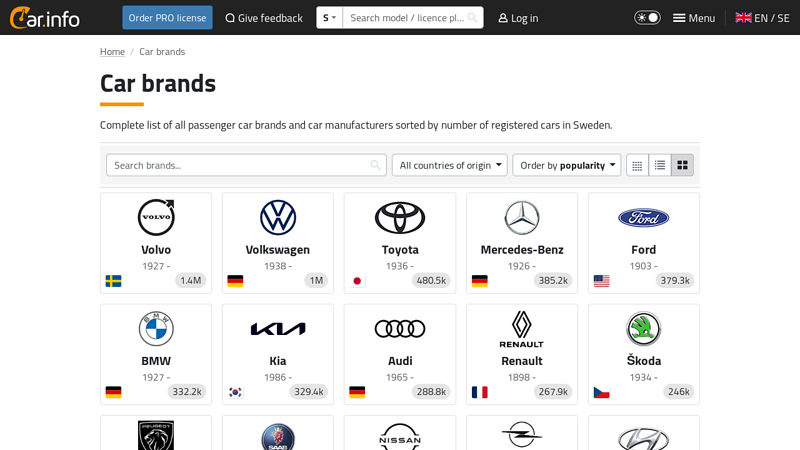The height and width of the screenshot is (450, 800).
Task: Click the search icon in Search brands
Action: click(x=376, y=165)
